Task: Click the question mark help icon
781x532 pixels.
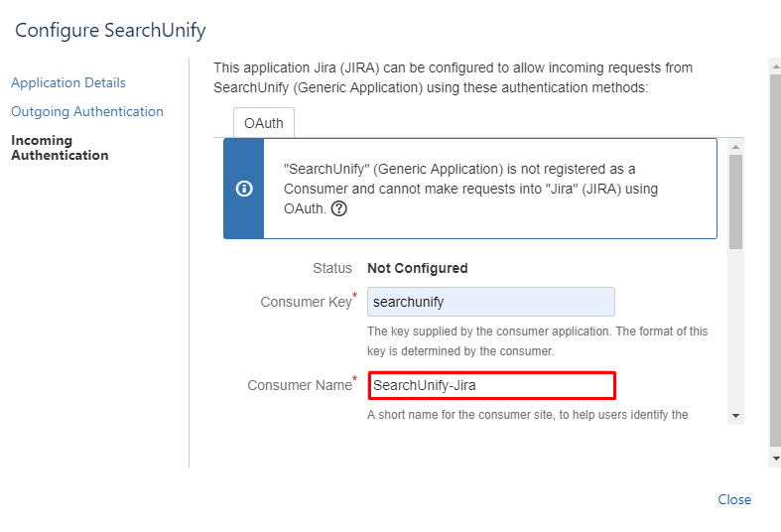Action: 339,208
